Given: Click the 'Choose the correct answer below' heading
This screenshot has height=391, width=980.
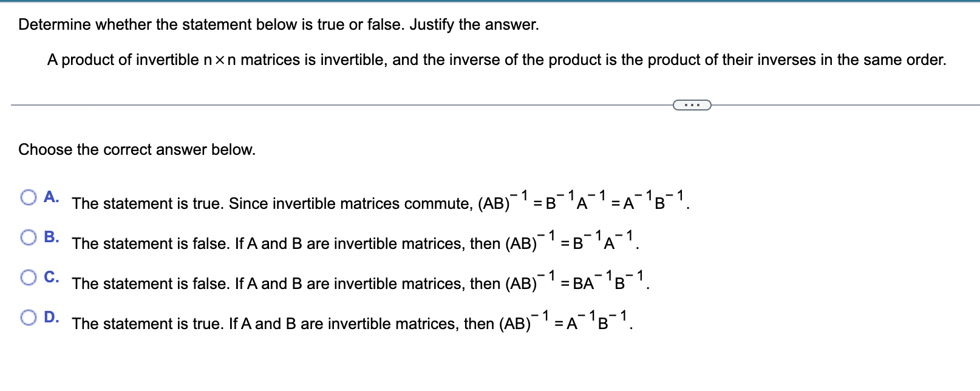Looking at the screenshot, I should coord(137,149).
